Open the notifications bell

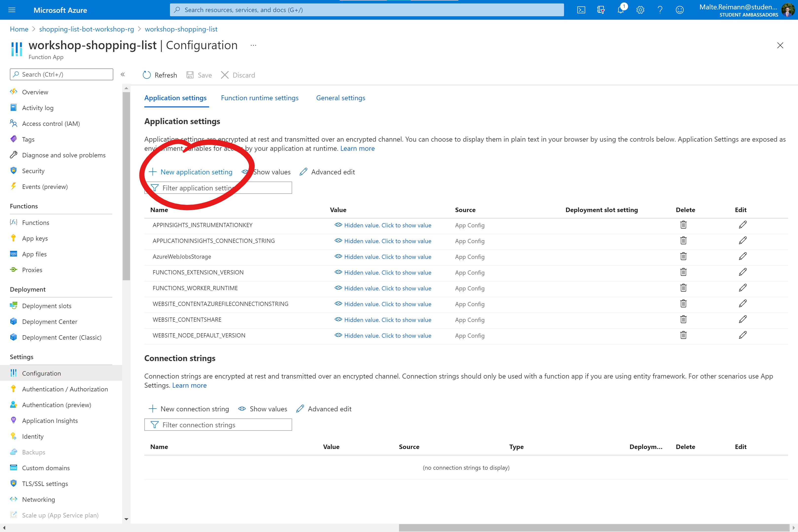621,10
